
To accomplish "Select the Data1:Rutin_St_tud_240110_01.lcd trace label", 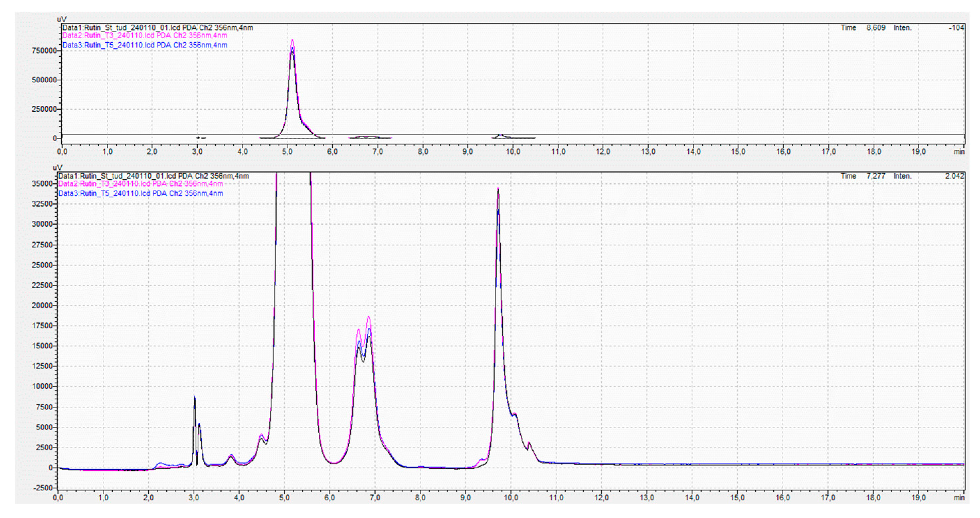I will point(158,27).
